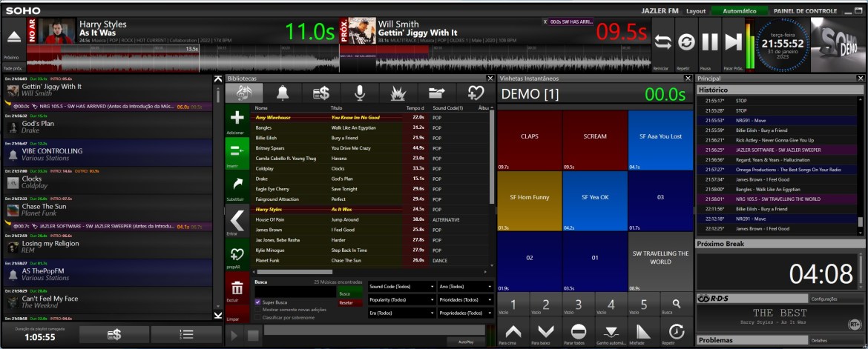The width and height of the screenshot is (868, 349).
Task: Trigger the SCREAM instant jingle pad
Action: 595,137
